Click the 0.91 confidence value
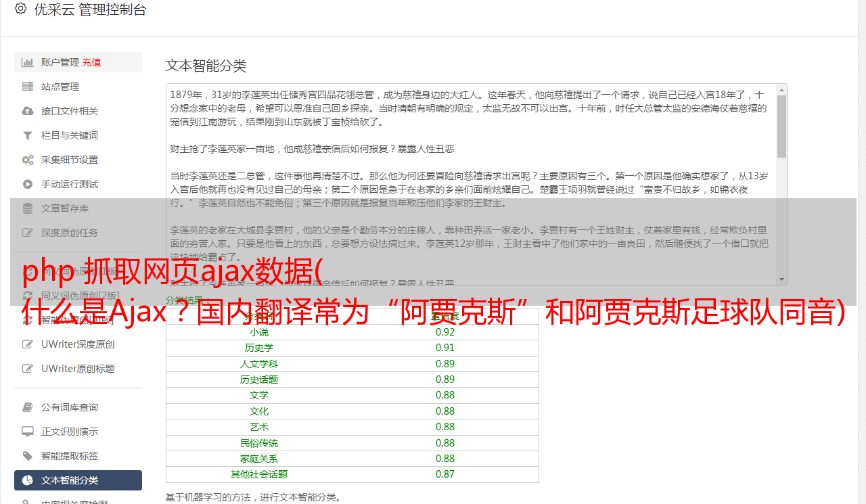 (x=445, y=348)
